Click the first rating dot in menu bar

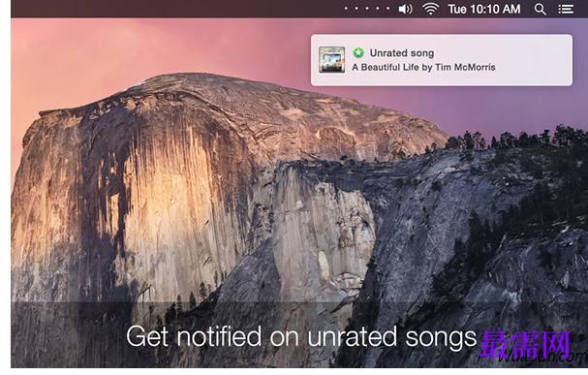tap(346, 9)
